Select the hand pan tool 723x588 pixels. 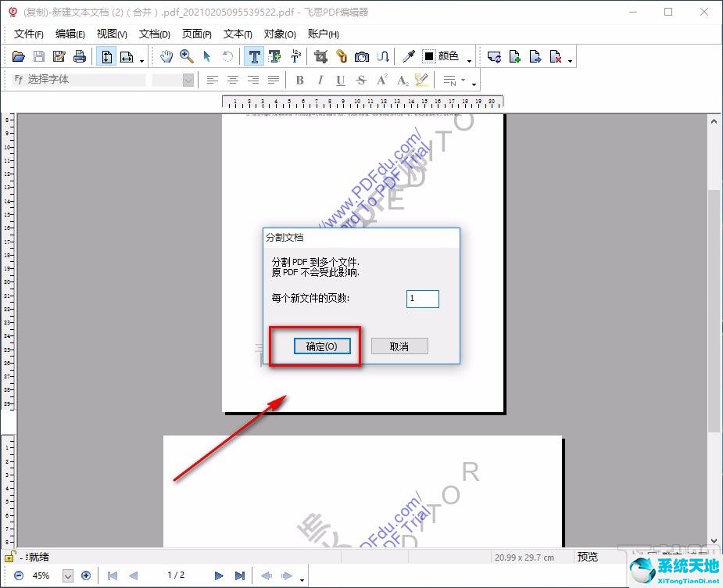click(166, 56)
